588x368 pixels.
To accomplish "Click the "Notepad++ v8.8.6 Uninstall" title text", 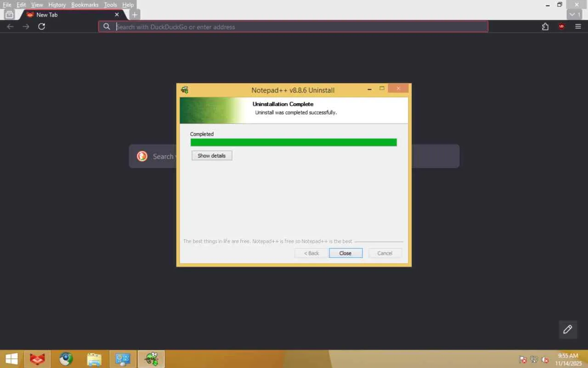I will point(293,90).
